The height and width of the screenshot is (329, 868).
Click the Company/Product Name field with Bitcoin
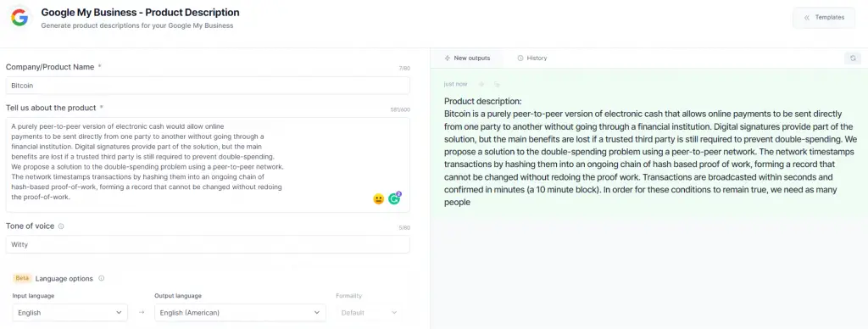pyautogui.click(x=209, y=86)
